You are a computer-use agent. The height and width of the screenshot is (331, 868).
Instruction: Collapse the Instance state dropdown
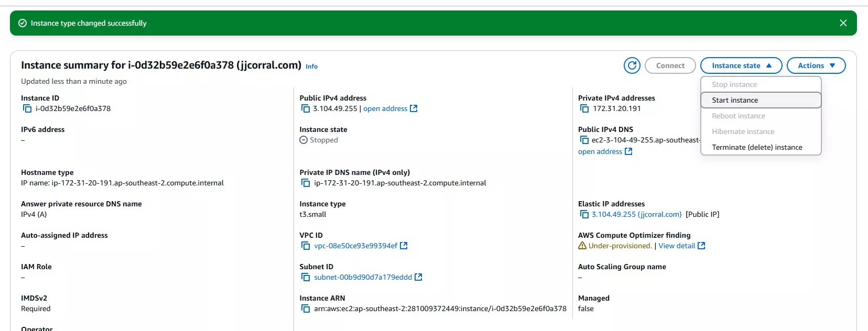741,65
